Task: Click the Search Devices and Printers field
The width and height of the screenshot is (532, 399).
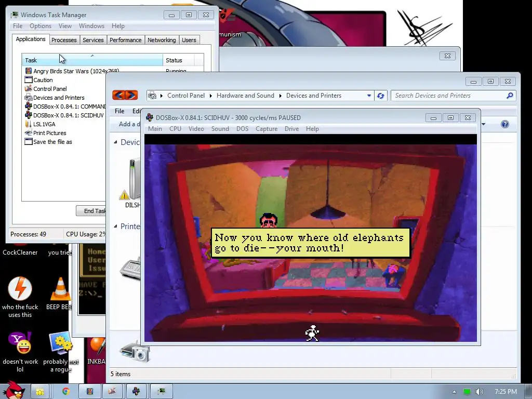Action: click(453, 96)
